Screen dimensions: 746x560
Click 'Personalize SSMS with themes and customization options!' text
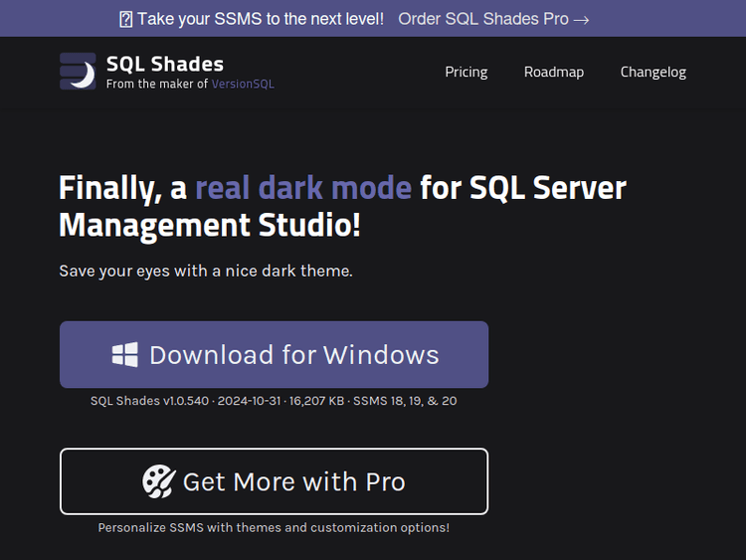pyautogui.click(x=274, y=527)
